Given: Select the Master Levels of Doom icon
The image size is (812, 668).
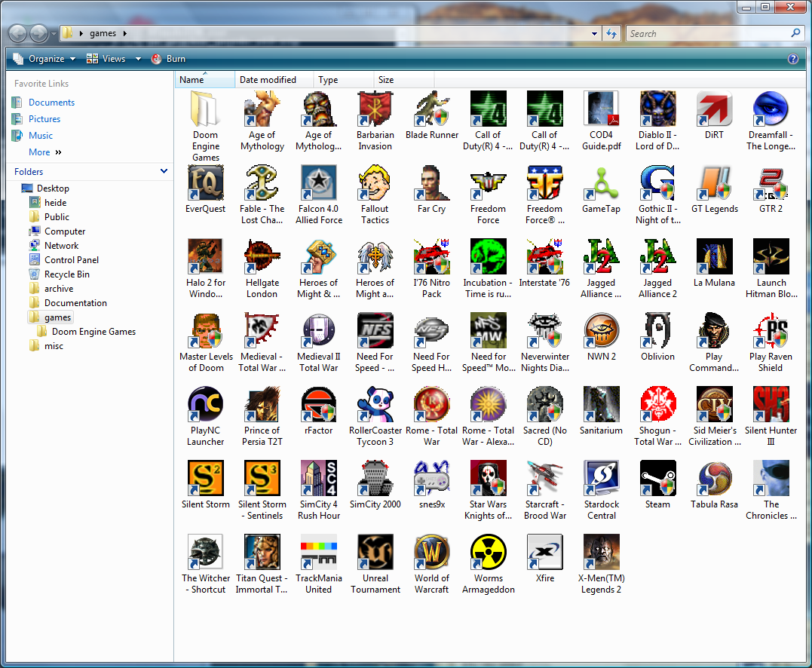Looking at the screenshot, I should [206, 330].
